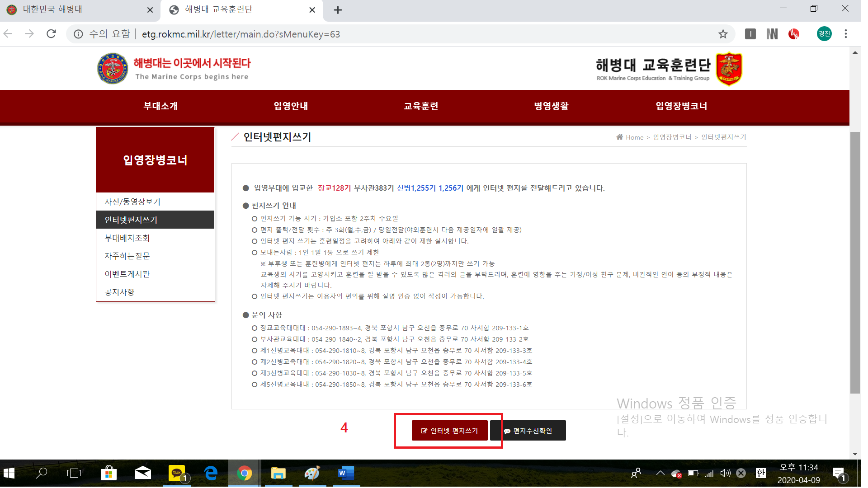Click the site information icon beside URL

78,34
